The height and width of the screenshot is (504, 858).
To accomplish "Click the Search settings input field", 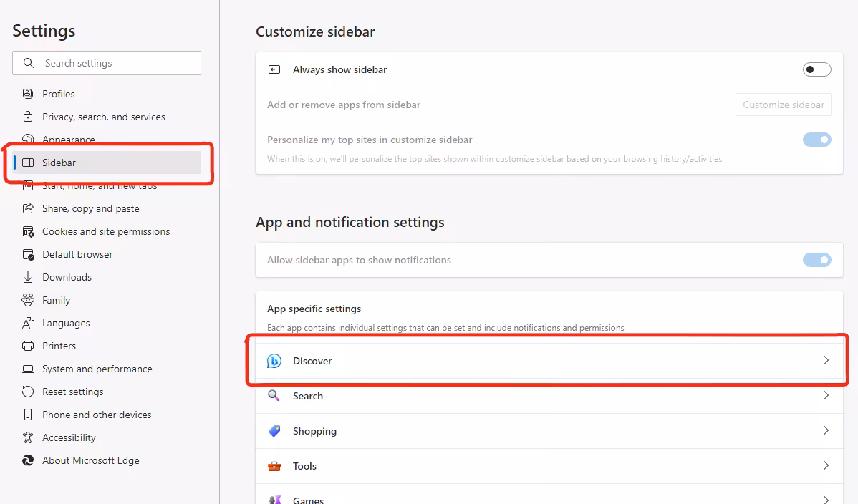I will point(107,63).
